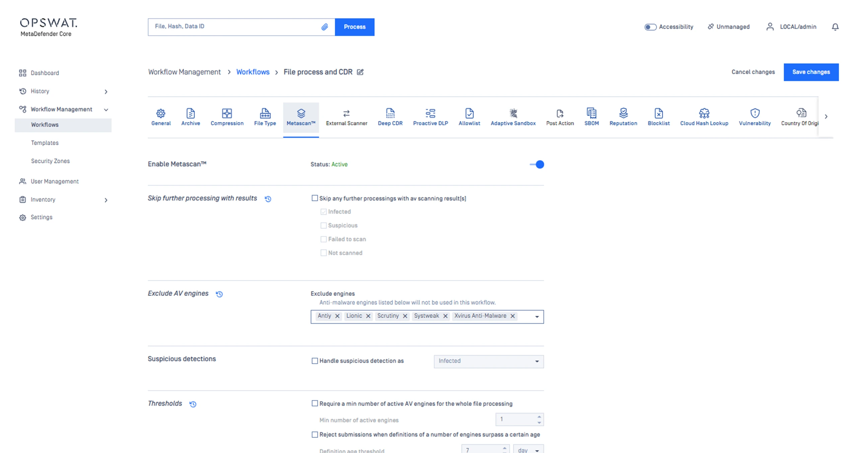This screenshot has width=868, height=453.
Task: Reset Thresholds section to default
Action: pyautogui.click(x=193, y=404)
